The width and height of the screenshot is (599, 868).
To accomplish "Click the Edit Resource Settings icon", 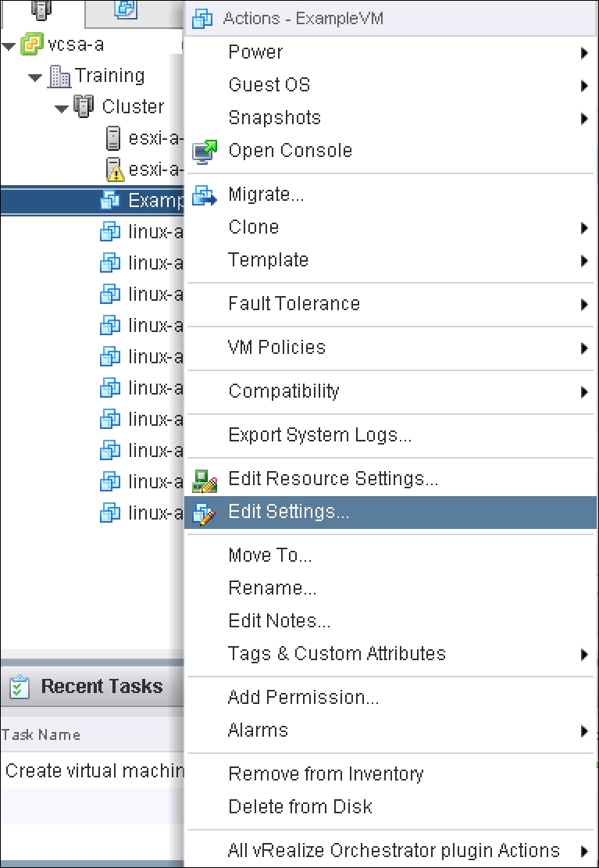I will click(x=205, y=480).
